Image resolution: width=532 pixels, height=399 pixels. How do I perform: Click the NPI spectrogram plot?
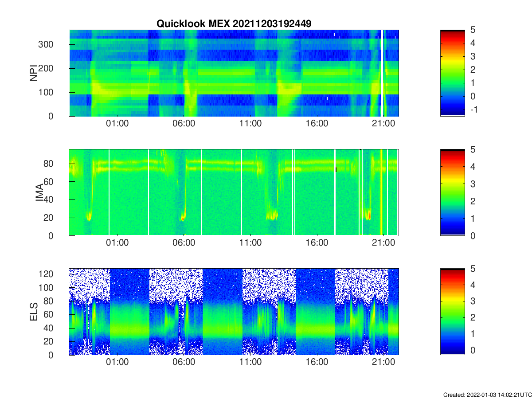tap(234, 73)
